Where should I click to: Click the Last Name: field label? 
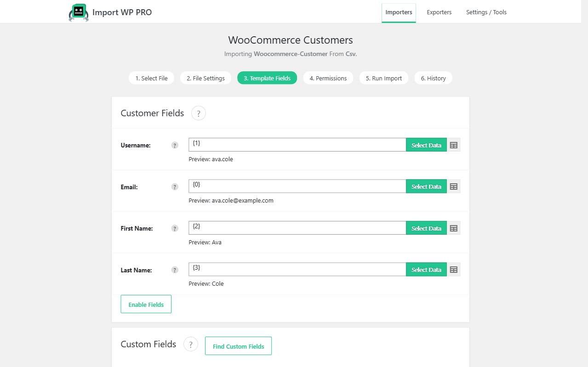tap(136, 270)
